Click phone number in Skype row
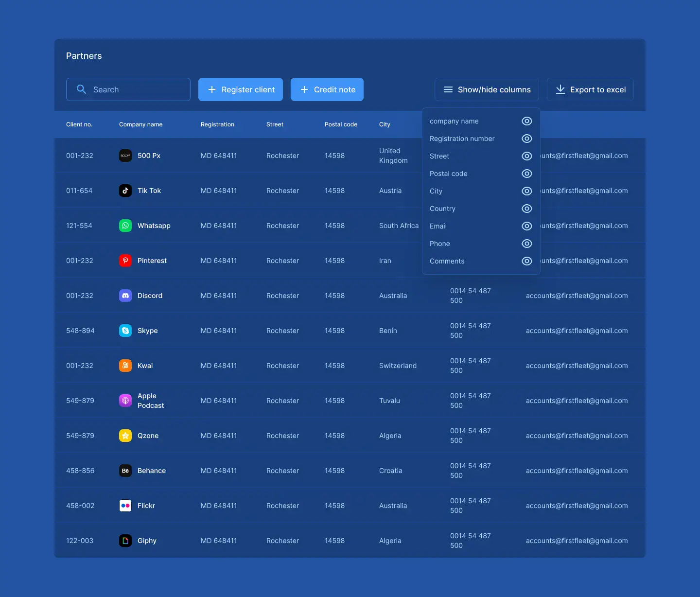The width and height of the screenshot is (700, 597). click(x=470, y=331)
